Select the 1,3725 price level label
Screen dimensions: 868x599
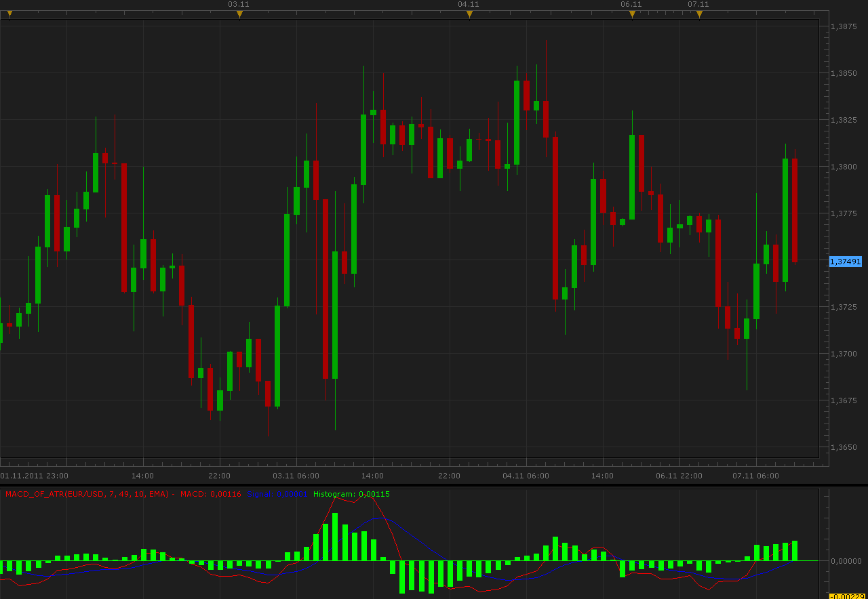(844, 307)
